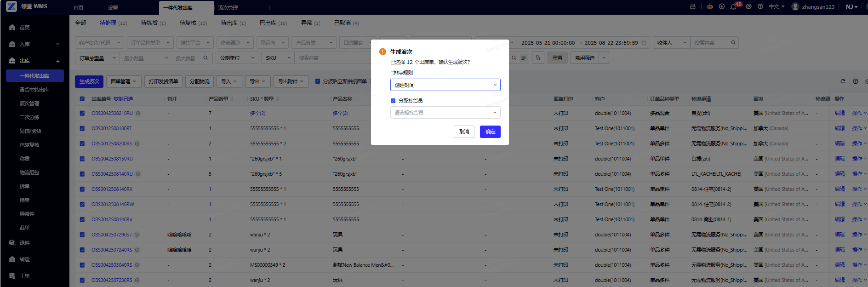Open the hexagon settings icon in header
868x287 pixels.
click(x=748, y=6)
